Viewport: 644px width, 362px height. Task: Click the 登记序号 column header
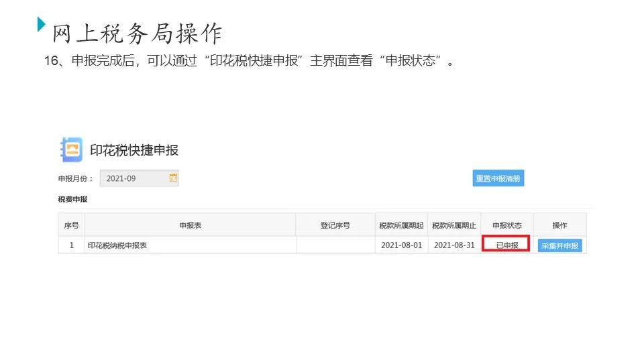coord(335,225)
